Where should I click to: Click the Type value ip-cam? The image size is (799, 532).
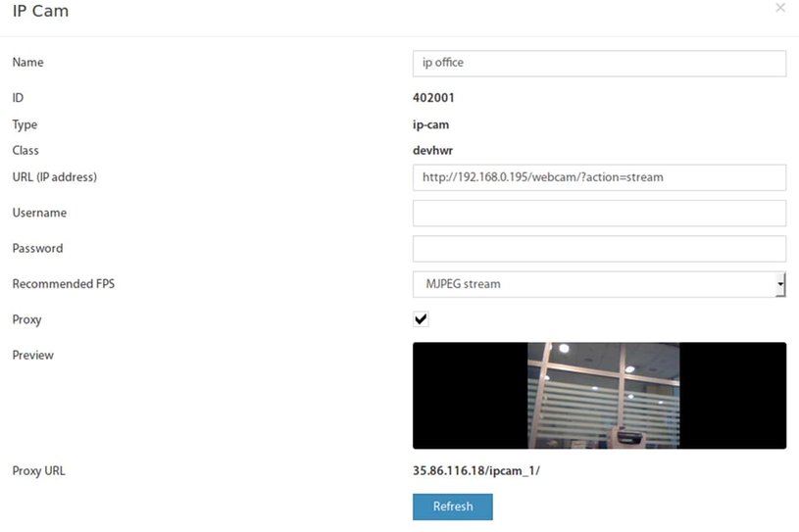pos(430,124)
